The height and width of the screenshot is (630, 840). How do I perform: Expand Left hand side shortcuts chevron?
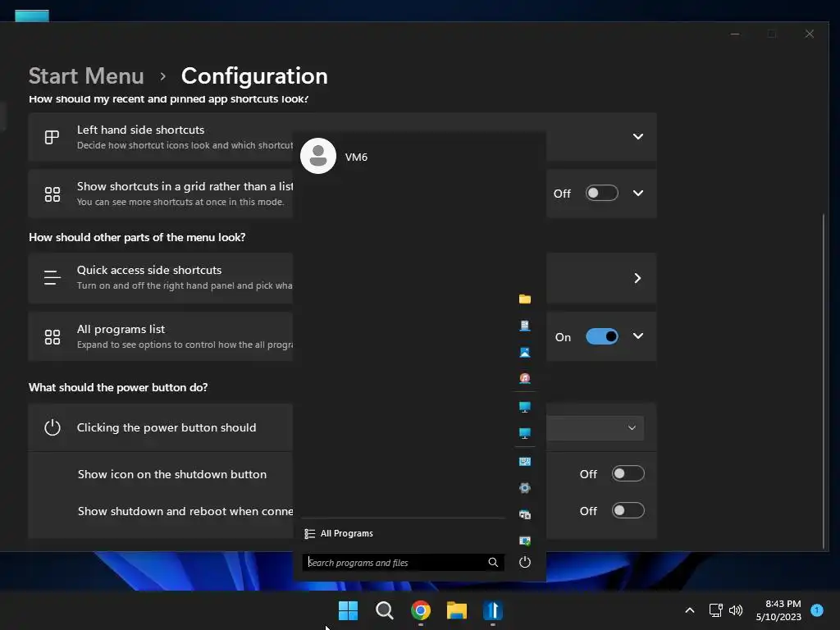pos(637,137)
